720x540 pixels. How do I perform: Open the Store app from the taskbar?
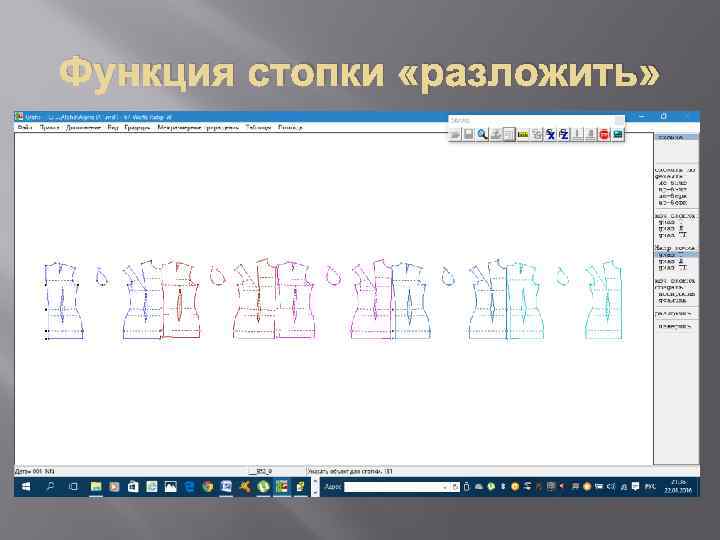[x=133, y=486]
